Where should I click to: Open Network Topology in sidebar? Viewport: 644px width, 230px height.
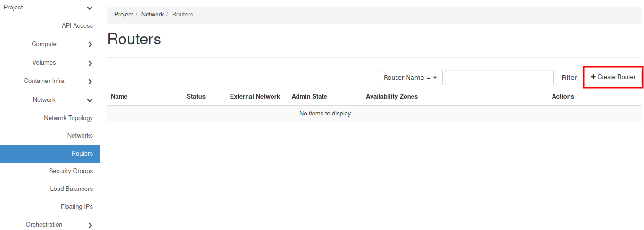[x=68, y=118]
